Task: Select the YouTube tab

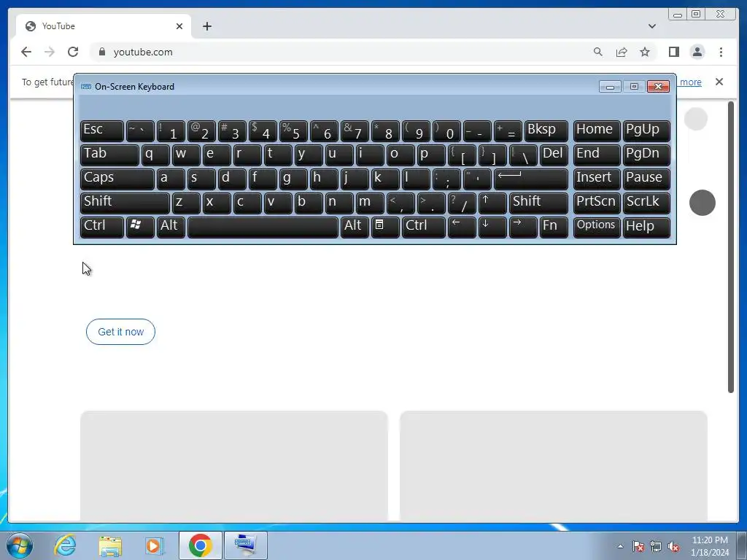Action: (x=104, y=26)
